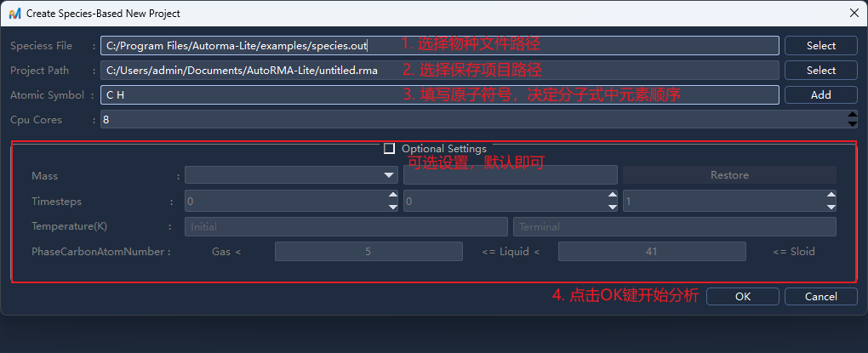This screenshot has width=868, height=353.
Task: Click Select button for Project Path
Action: click(x=820, y=71)
